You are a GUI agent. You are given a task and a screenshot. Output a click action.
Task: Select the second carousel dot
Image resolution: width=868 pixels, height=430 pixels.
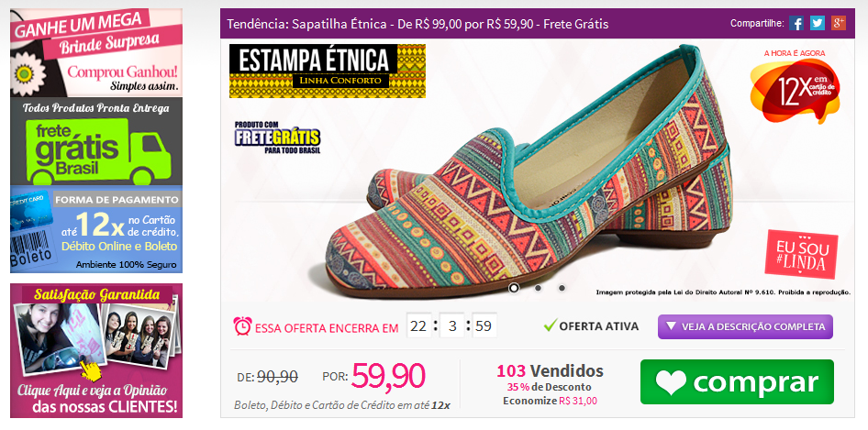[x=538, y=288]
